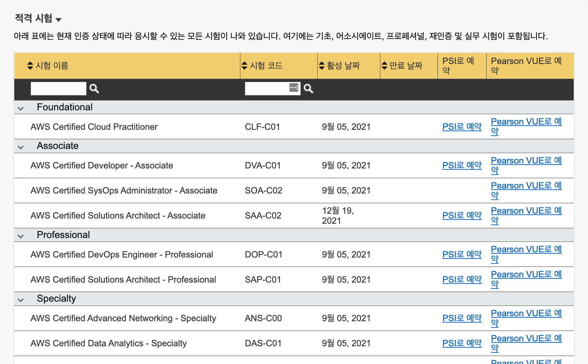
Task: Click exam code DOP-C01
Action: pyautogui.click(x=263, y=254)
